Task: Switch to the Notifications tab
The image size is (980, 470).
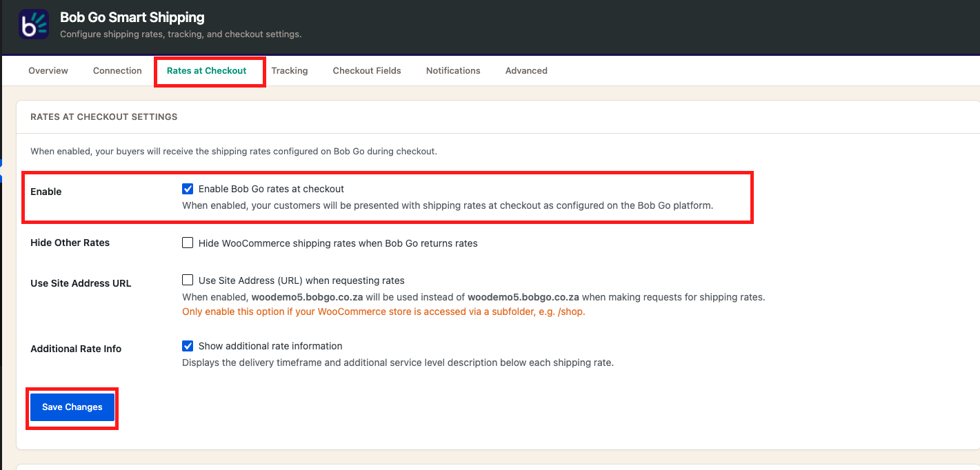Action: point(453,70)
